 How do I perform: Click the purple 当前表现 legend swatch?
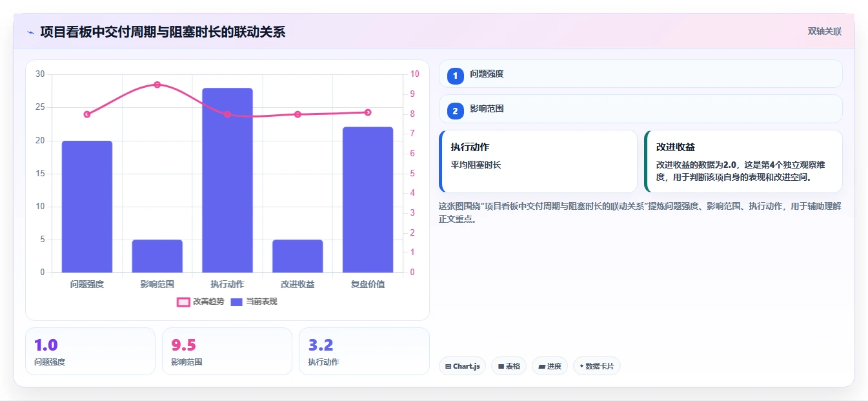coord(237,302)
